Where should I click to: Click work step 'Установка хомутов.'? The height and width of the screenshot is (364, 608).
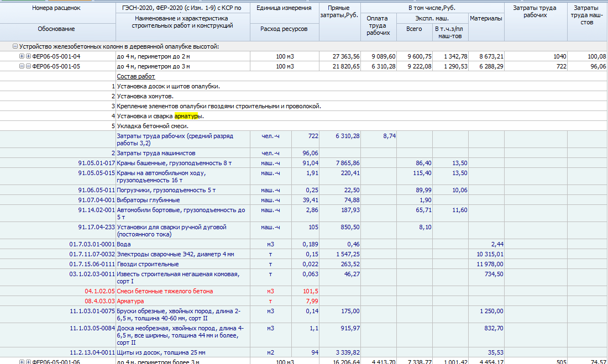point(145,96)
